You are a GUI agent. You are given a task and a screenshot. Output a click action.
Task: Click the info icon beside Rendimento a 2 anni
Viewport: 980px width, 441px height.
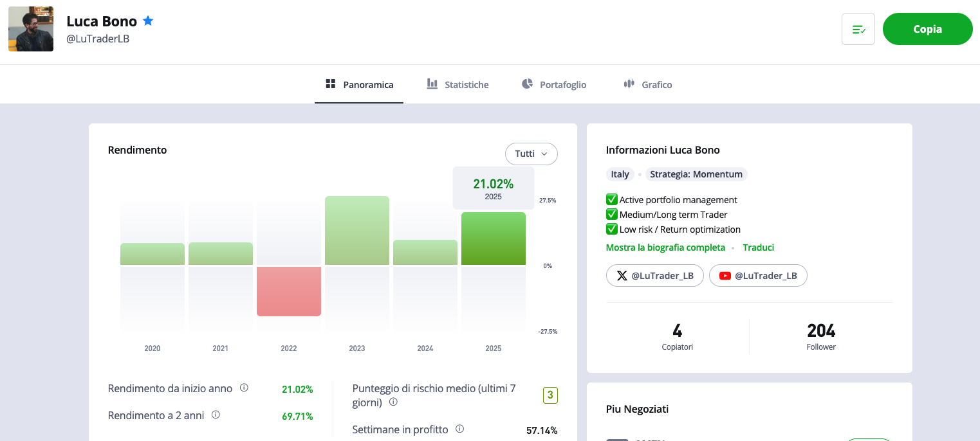coord(216,415)
